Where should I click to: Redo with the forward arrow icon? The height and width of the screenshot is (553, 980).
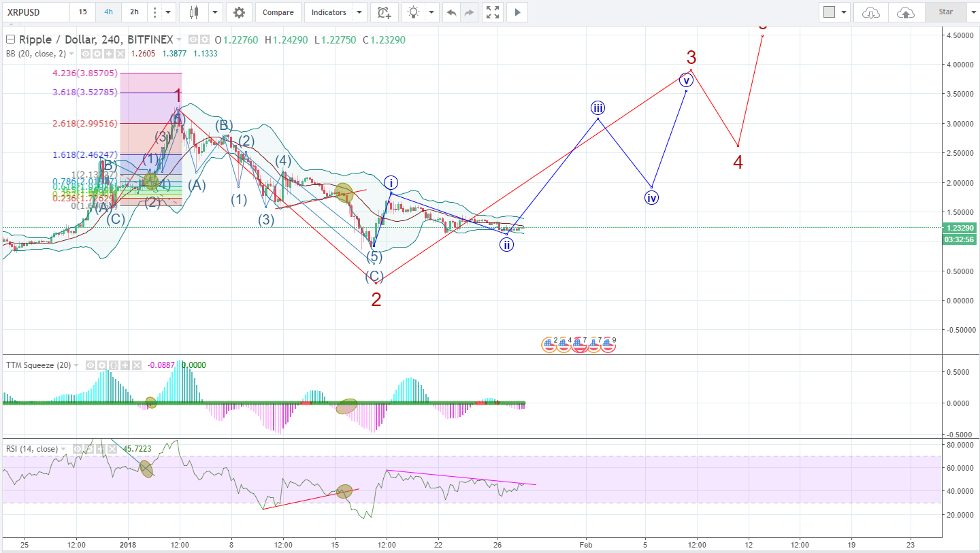469,12
